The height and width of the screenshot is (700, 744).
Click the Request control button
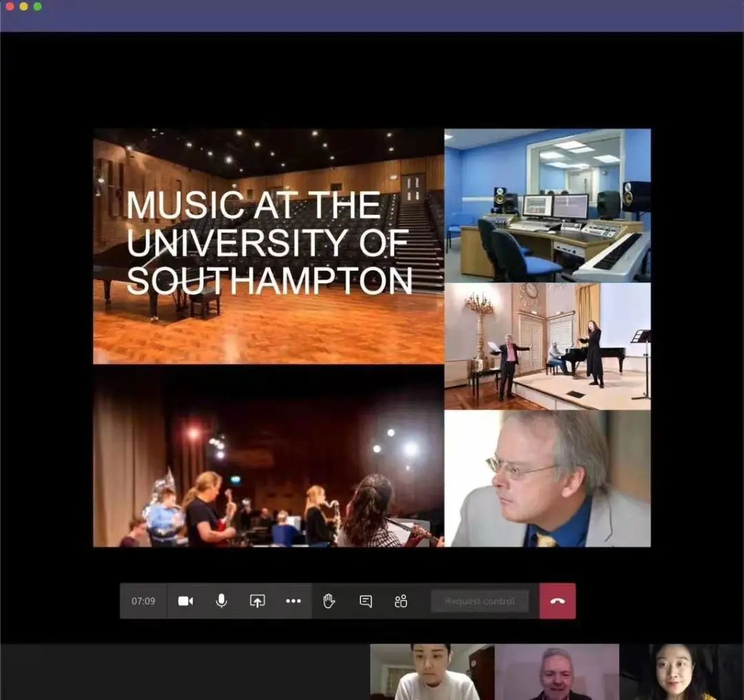click(x=479, y=601)
